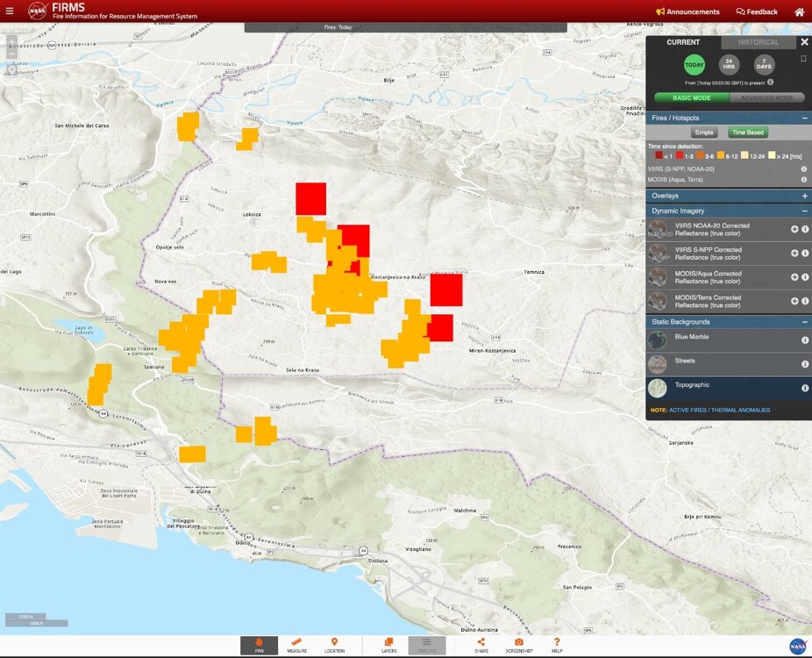812x658 pixels.
Task: Open the hamburger menu at top left
Action: [10, 11]
